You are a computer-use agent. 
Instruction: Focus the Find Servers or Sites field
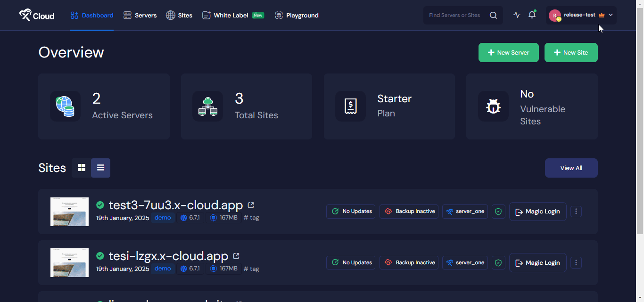click(x=454, y=15)
